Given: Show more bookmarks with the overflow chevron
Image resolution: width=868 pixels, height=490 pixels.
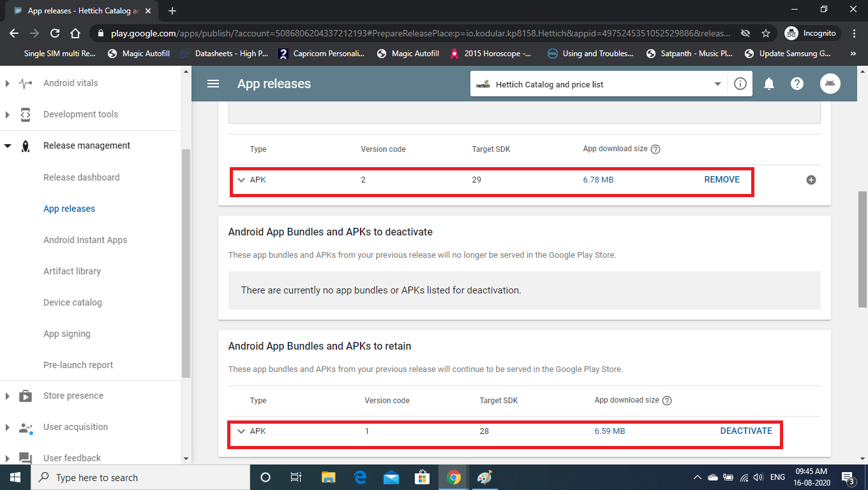Looking at the screenshot, I should [853, 54].
